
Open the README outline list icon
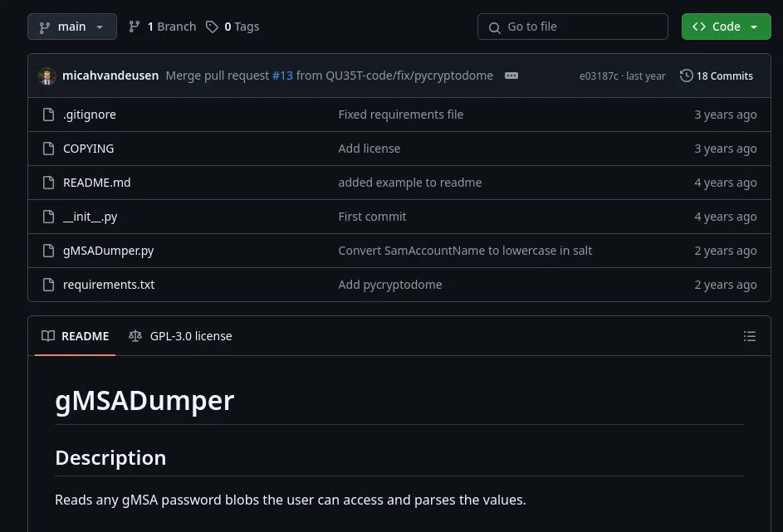pos(749,336)
